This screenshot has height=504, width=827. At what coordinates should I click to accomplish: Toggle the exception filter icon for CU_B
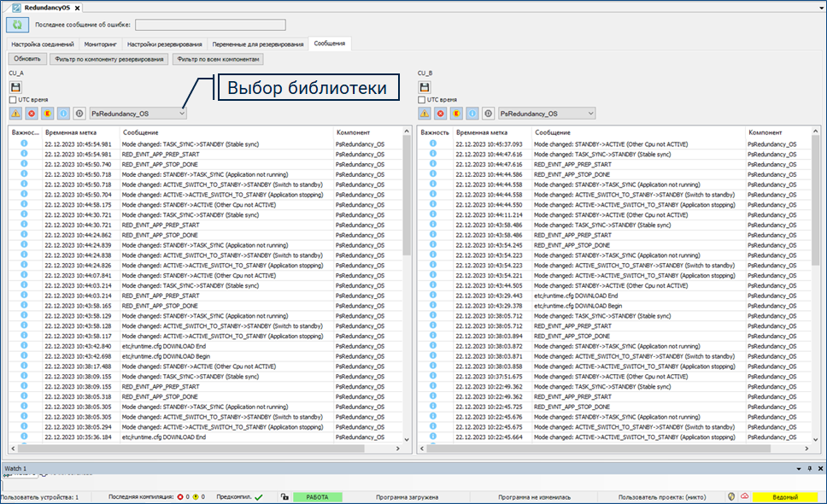(455, 113)
